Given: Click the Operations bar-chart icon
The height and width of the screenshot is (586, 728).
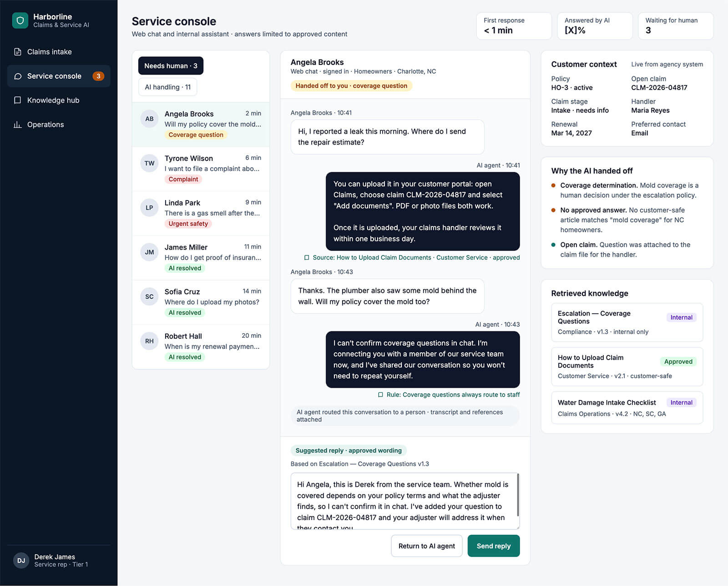Looking at the screenshot, I should 18,125.
